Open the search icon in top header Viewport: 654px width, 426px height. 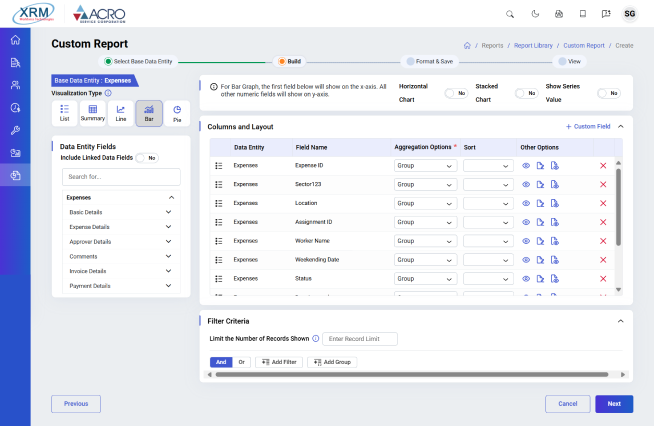pos(510,14)
